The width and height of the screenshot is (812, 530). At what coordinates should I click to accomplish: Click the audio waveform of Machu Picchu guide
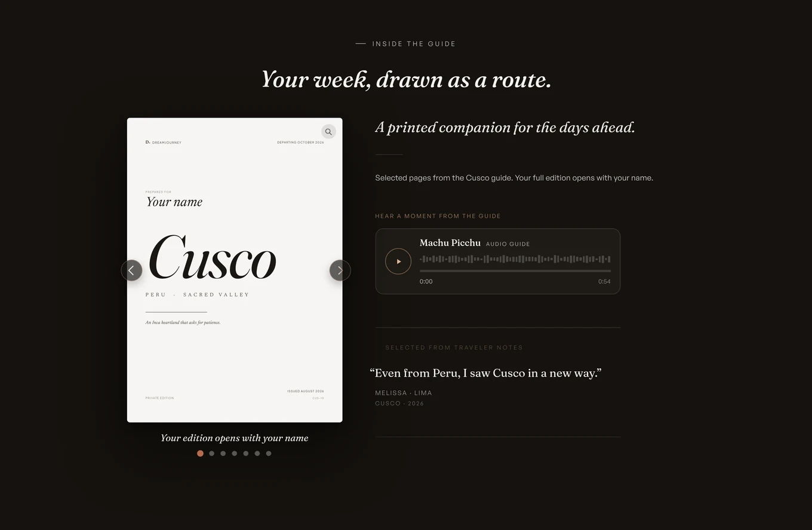tap(515, 259)
